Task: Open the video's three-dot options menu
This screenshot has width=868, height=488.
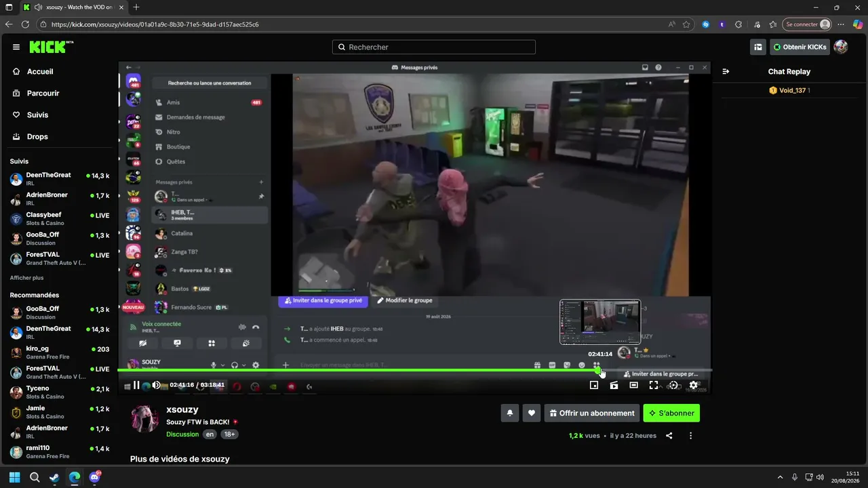Action: (690, 436)
